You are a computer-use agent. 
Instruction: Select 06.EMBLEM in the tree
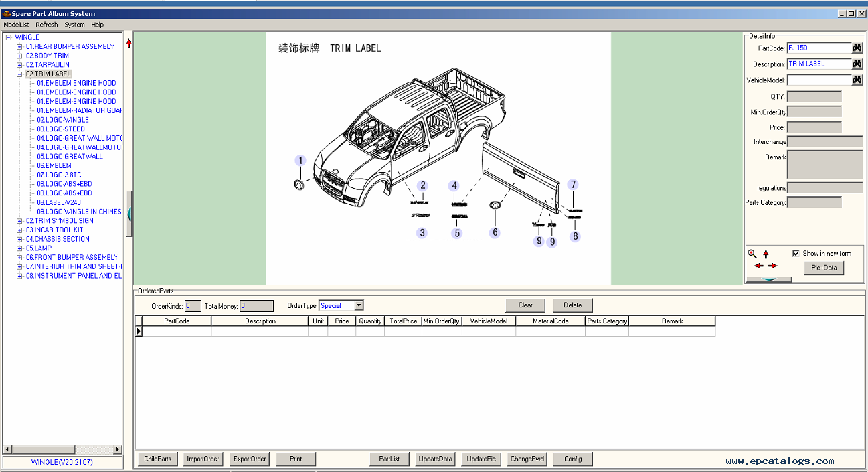coord(54,165)
